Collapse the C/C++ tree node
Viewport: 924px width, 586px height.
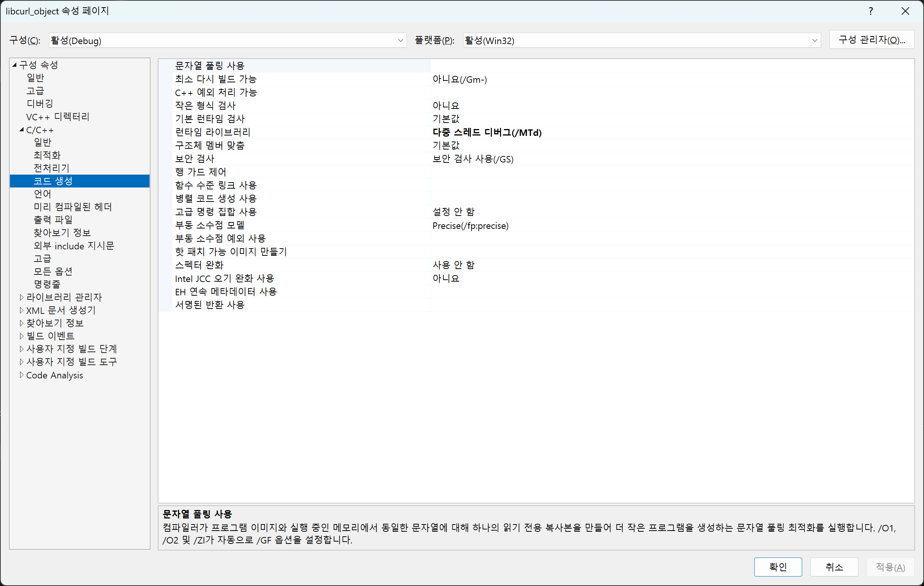click(22, 130)
